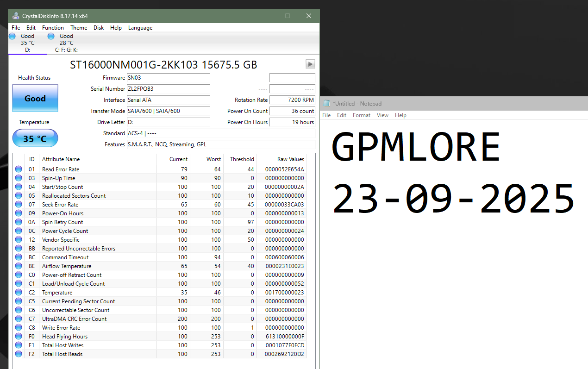The width and height of the screenshot is (588, 369).
Task: Open the Theme menu
Action: [79, 28]
